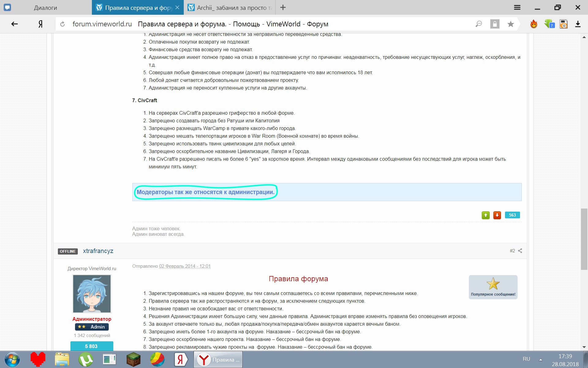The width and height of the screenshot is (588, 368).
Task: Click the 'Правила ...' Yandex Browser taskbar button
Action: tap(218, 359)
